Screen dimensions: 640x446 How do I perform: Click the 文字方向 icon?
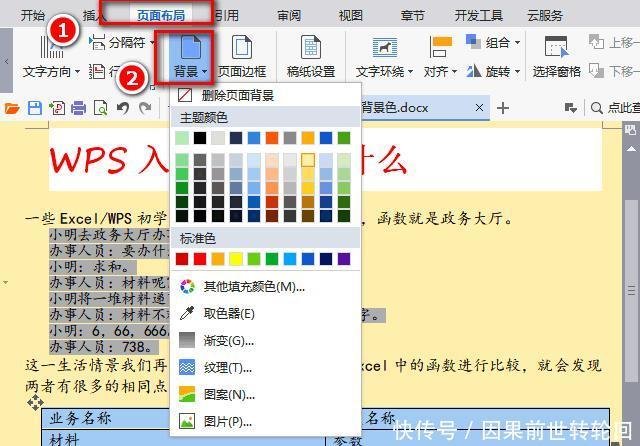tap(52, 47)
